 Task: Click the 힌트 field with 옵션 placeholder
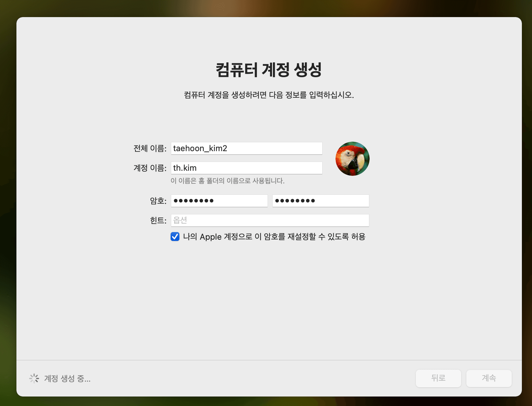click(x=269, y=220)
